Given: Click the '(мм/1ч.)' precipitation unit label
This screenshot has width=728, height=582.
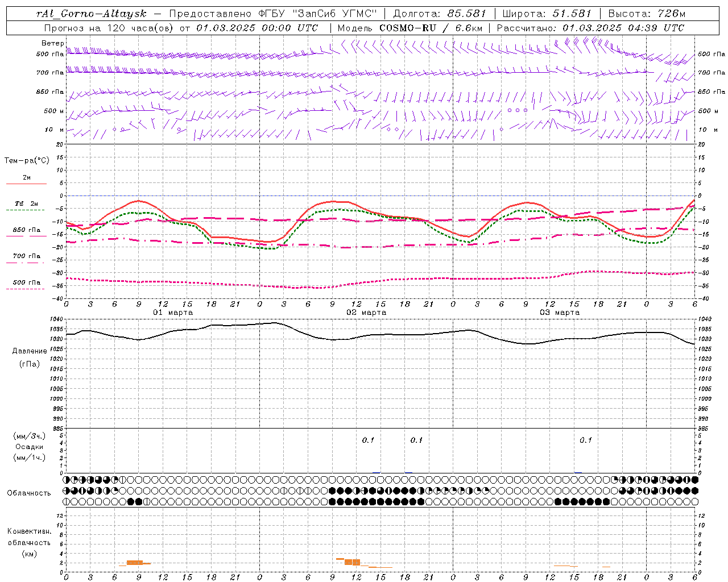Looking at the screenshot, I should pyautogui.click(x=30, y=458).
